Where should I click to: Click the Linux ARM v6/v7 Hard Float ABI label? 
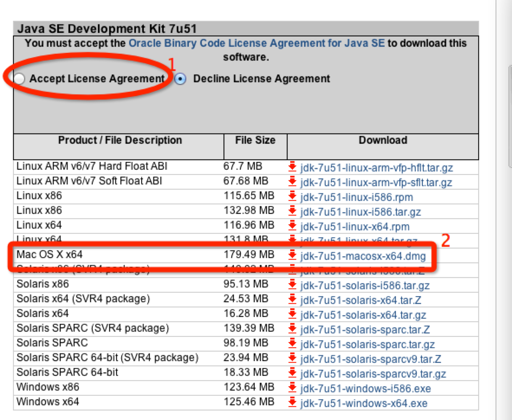click(92, 166)
